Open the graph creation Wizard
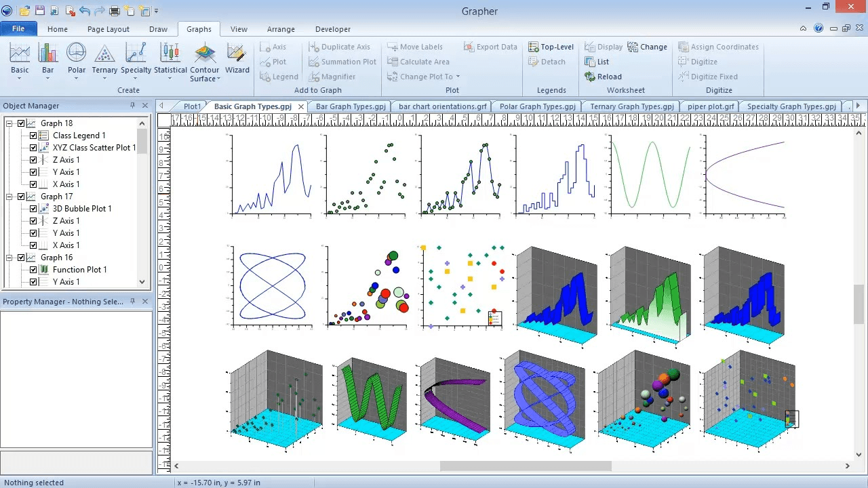Image resolution: width=868 pixels, height=488 pixels. pos(236,60)
